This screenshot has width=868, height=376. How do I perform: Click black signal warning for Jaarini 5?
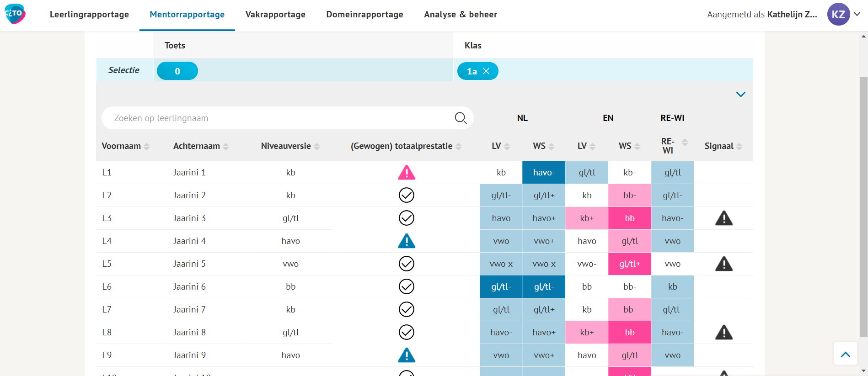pyautogui.click(x=724, y=264)
